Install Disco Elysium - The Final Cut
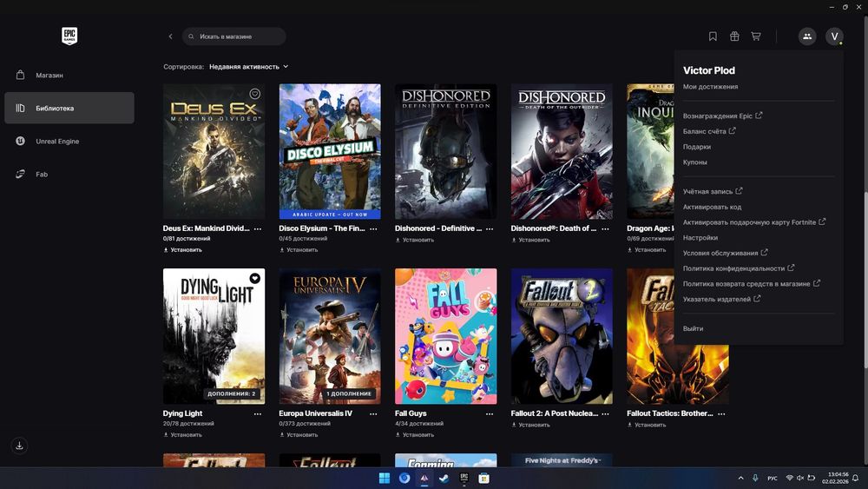 [299, 250]
